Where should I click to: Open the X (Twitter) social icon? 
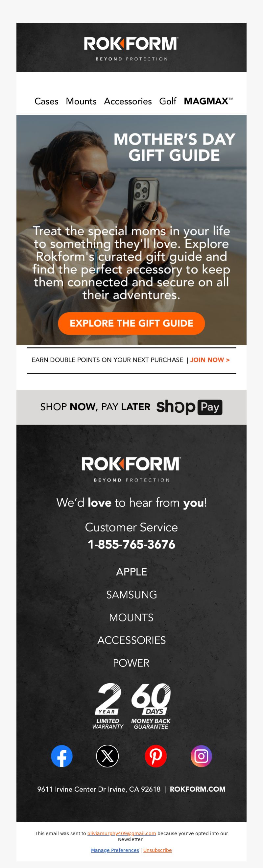[x=107, y=756]
